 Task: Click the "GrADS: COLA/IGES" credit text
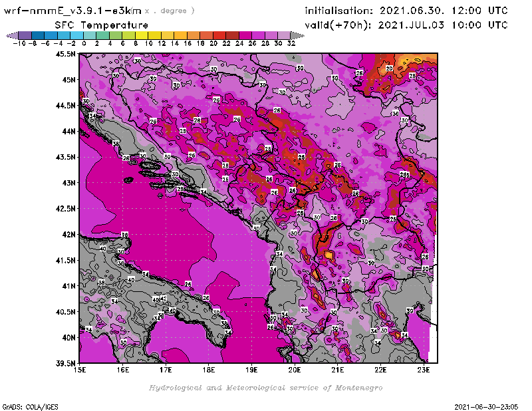click(30, 407)
